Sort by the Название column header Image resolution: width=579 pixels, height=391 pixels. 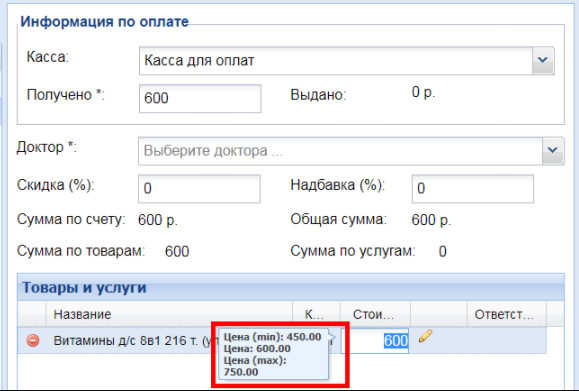tap(169, 314)
